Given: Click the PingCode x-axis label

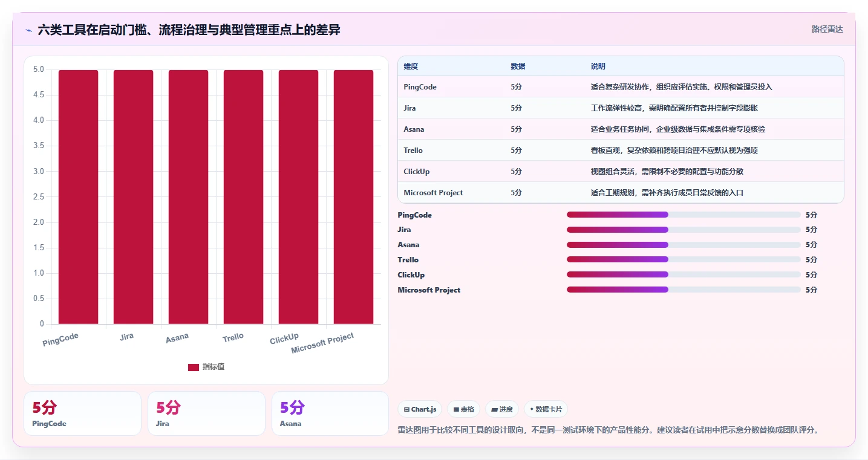Looking at the screenshot, I should 60,340.
